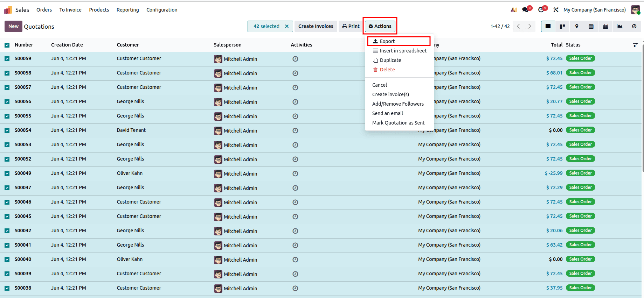Open the total $ -25.99 of order S00049
This screenshot has height=298, width=644.
554,173
